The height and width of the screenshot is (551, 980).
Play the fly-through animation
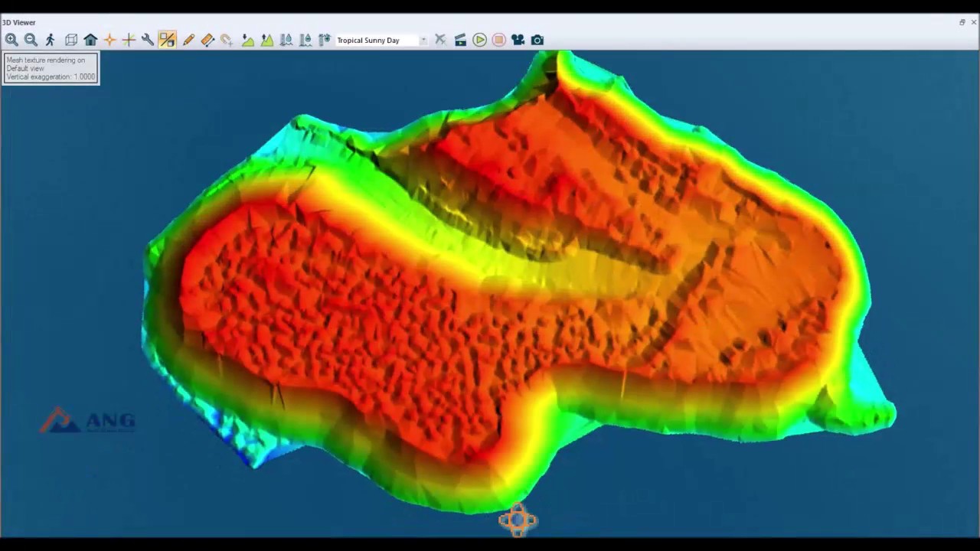click(479, 40)
